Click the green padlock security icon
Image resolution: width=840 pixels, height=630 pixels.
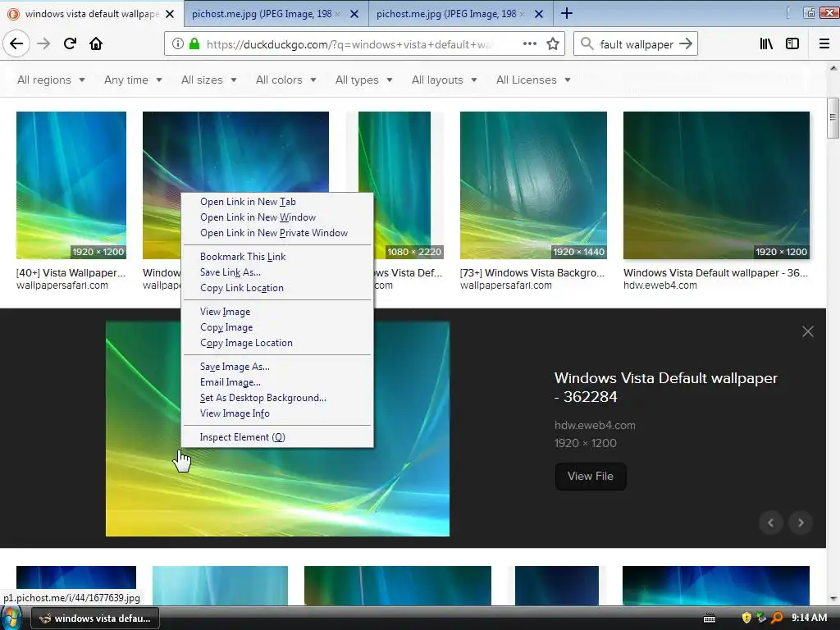(x=194, y=44)
